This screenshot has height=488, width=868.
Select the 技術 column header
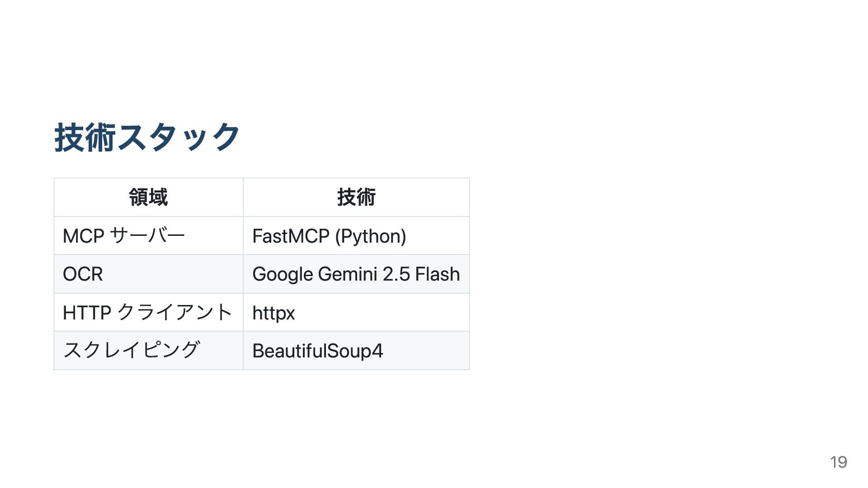(356, 197)
